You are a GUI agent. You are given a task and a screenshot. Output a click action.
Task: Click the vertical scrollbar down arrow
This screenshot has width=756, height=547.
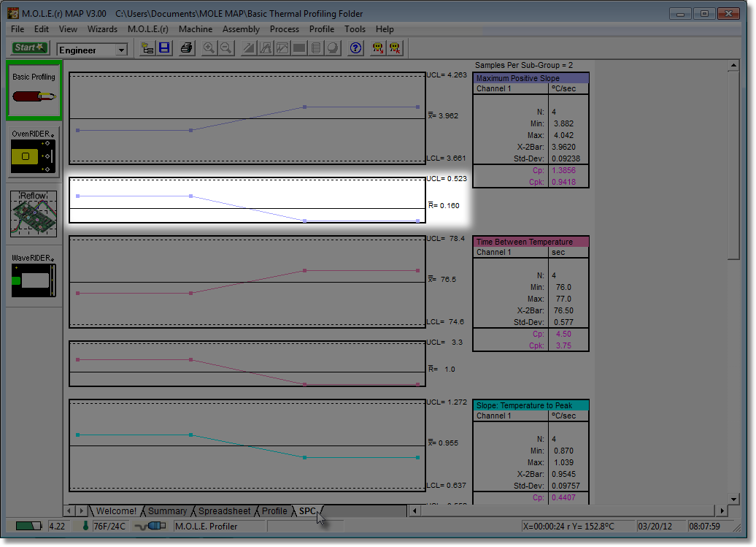[733, 499]
